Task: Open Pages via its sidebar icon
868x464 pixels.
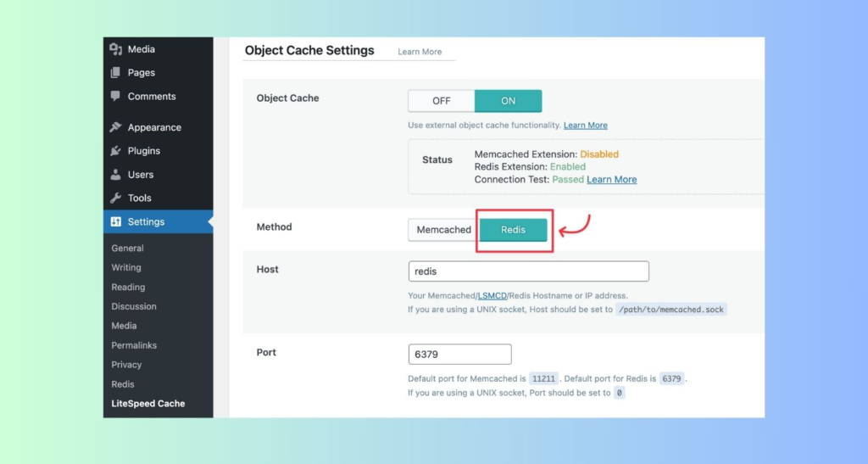Action: [115, 73]
